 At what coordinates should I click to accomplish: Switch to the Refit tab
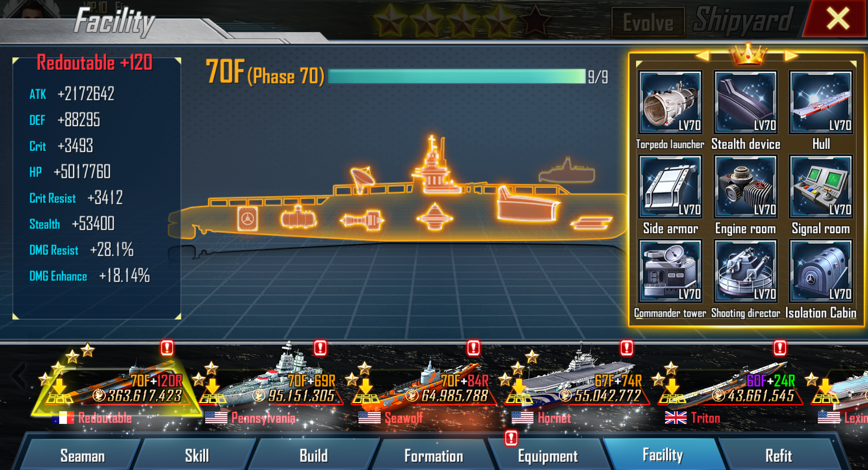(x=778, y=455)
